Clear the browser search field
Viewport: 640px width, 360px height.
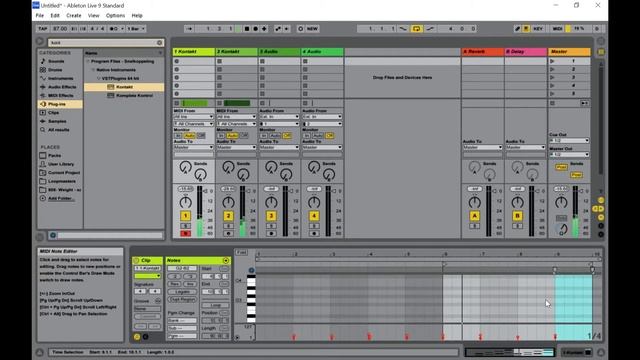pyautogui.click(x=160, y=42)
